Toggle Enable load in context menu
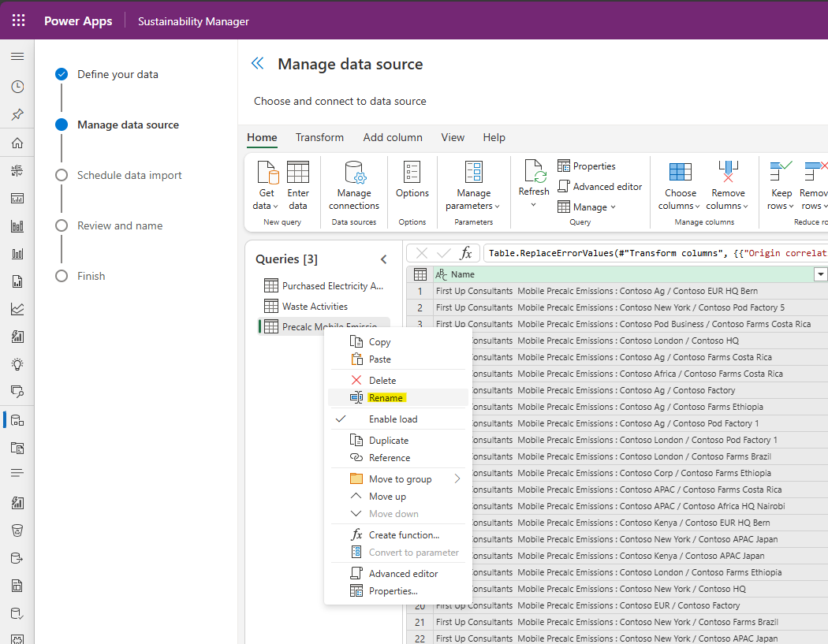This screenshot has height=644, width=828. coord(398,419)
